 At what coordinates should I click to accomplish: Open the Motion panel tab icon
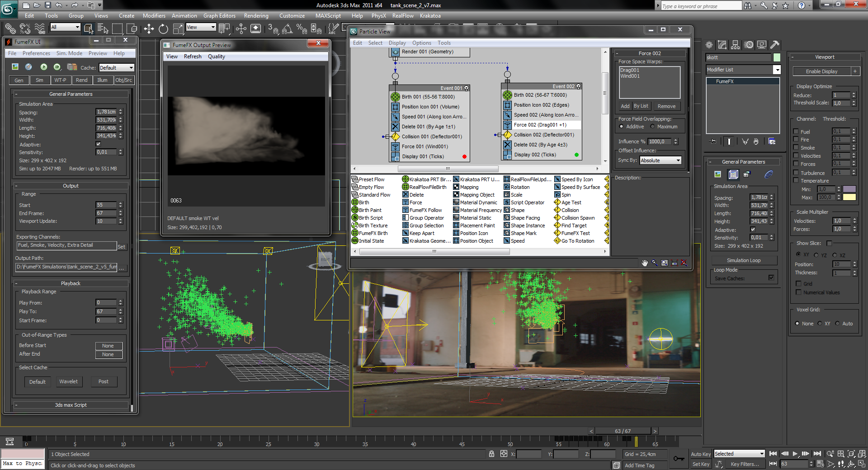tap(749, 45)
